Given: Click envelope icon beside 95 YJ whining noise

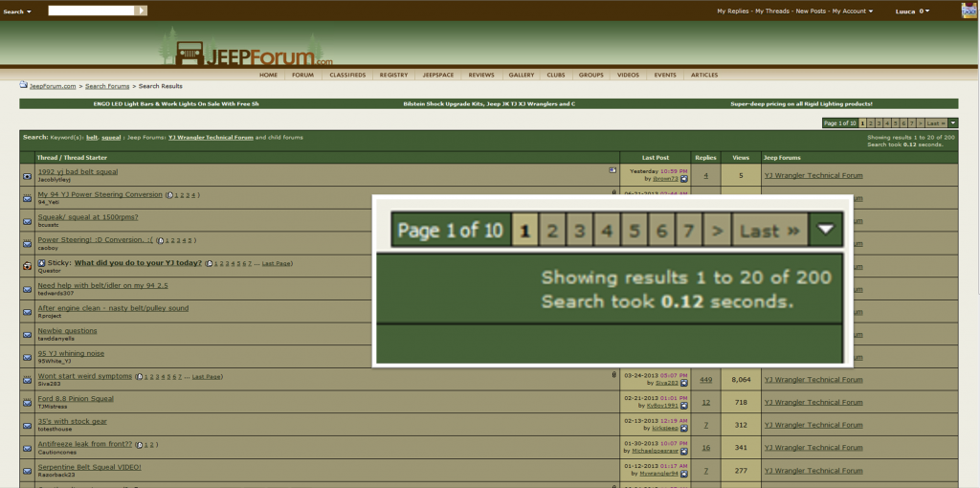Looking at the screenshot, I should (28, 357).
